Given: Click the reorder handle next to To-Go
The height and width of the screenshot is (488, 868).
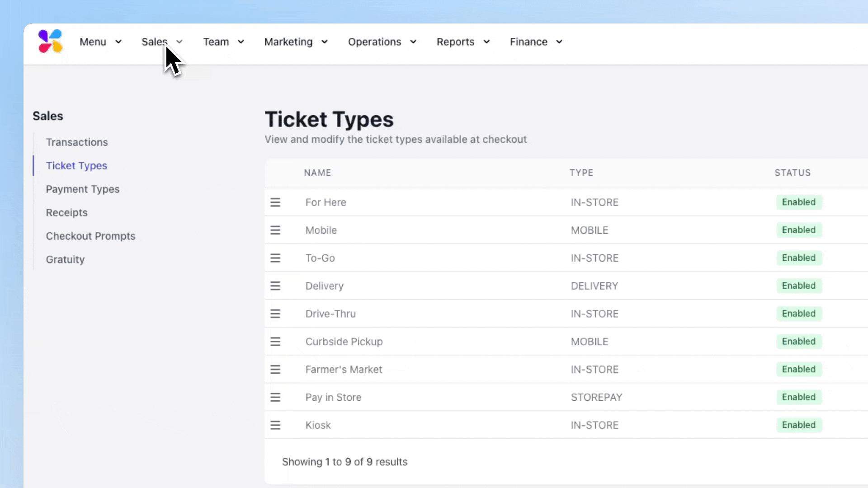Looking at the screenshot, I should click(x=275, y=258).
